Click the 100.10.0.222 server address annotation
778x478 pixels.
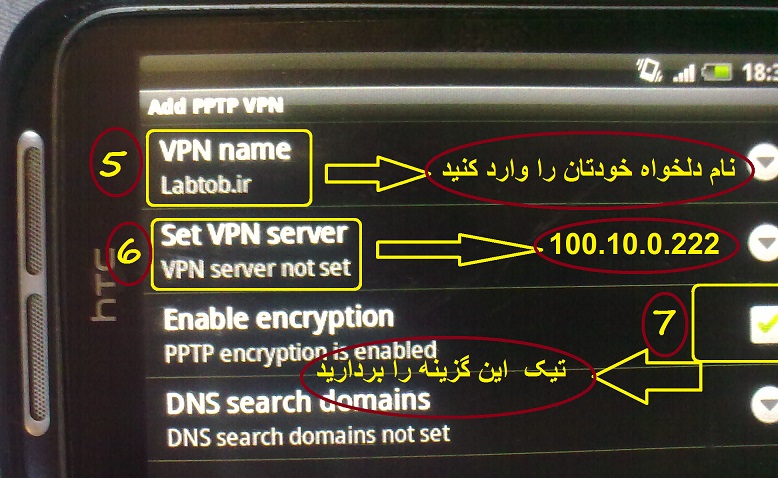click(635, 244)
